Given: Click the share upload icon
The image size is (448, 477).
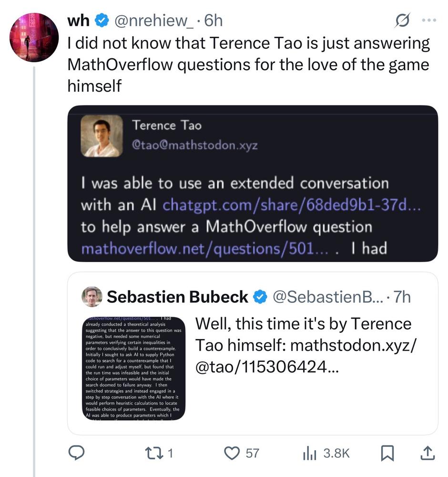Looking at the screenshot, I should 428,453.
